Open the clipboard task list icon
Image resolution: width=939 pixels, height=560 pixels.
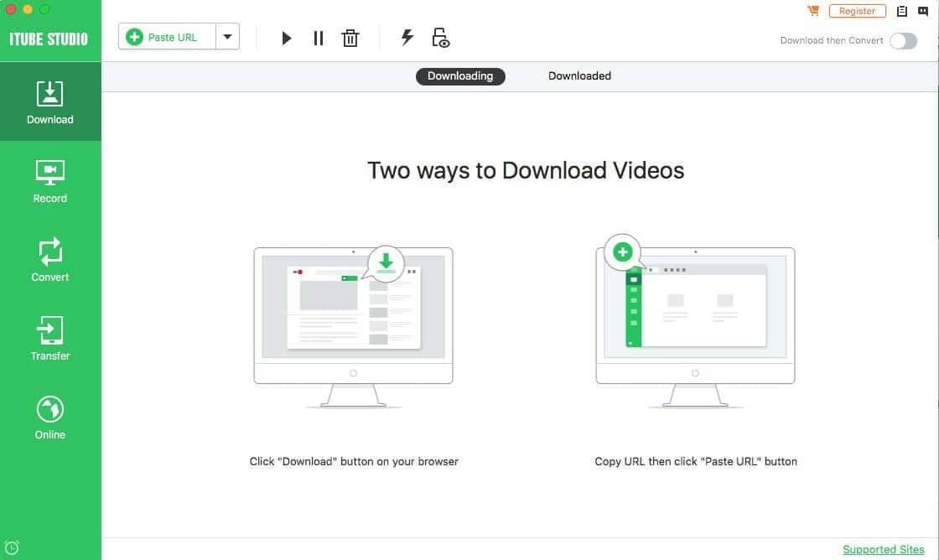coord(902,11)
